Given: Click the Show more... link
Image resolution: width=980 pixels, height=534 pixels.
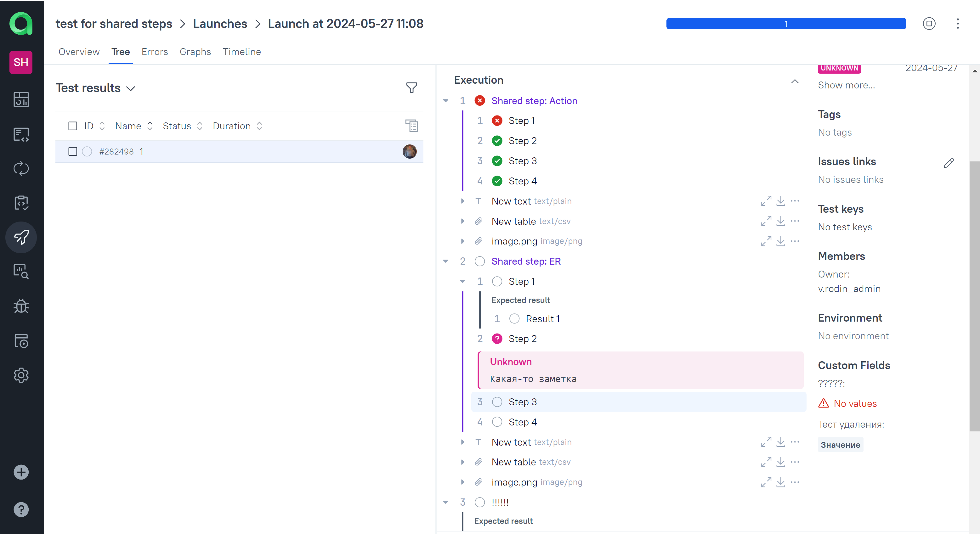Looking at the screenshot, I should [x=846, y=85].
